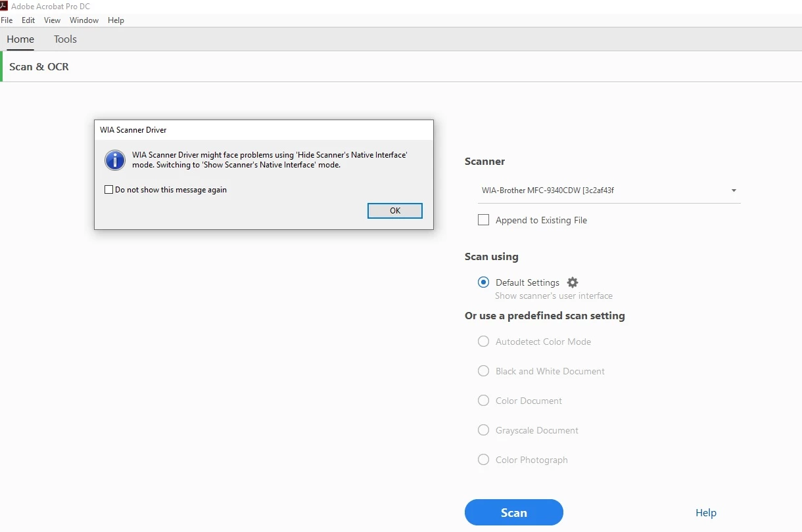
Task: Select Color Photograph option
Action: point(484,460)
